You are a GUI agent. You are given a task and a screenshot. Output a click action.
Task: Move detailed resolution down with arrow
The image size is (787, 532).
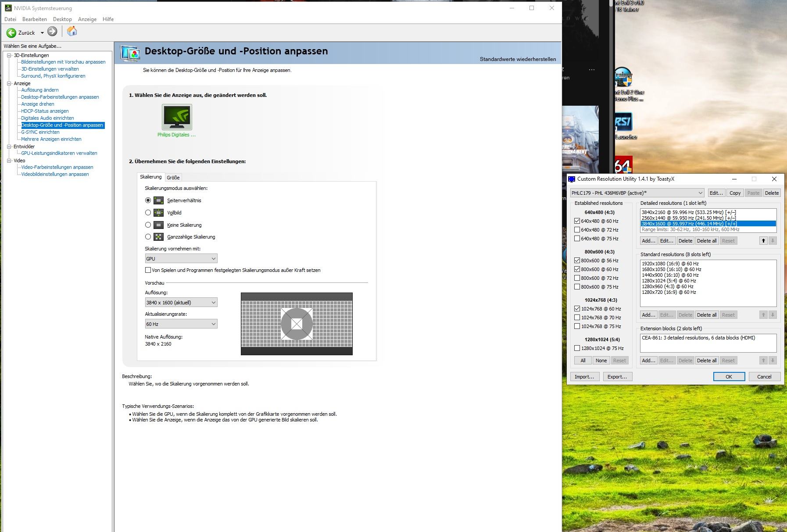tap(773, 241)
